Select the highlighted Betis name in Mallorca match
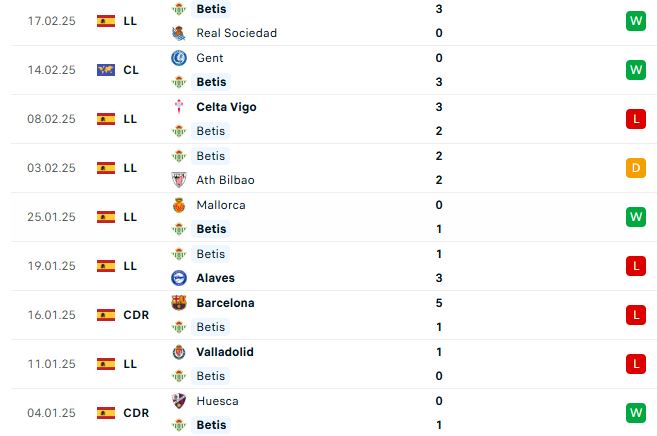Screen dimensions: 657x436 click(211, 229)
